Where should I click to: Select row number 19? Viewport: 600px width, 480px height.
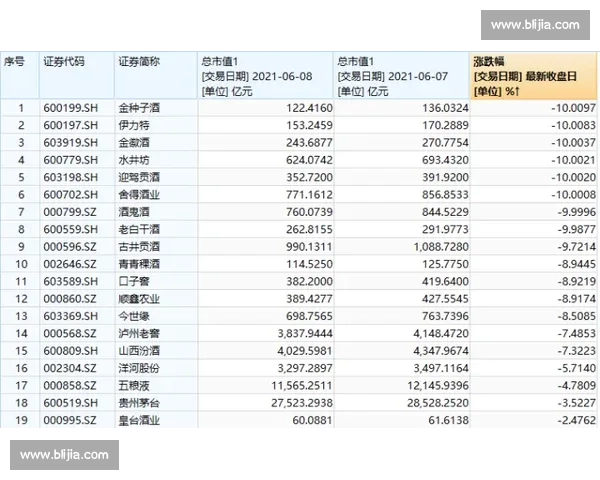pyautogui.click(x=21, y=420)
